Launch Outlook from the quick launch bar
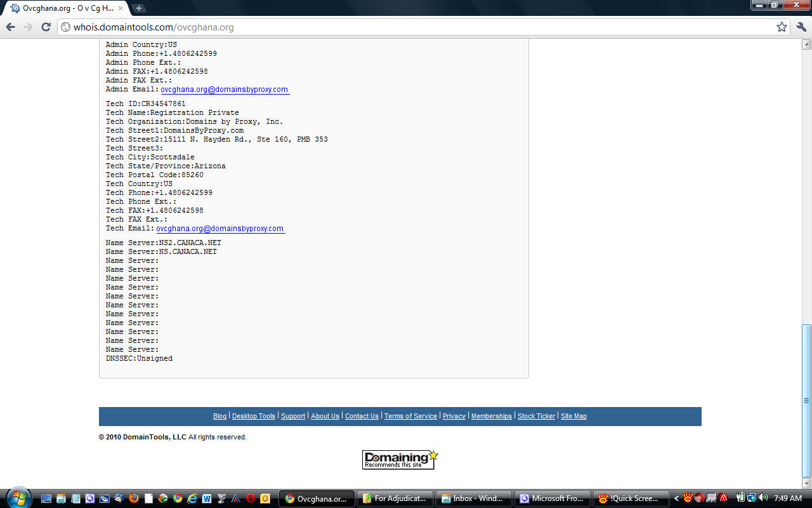812x508 pixels. tap(265, 498)
